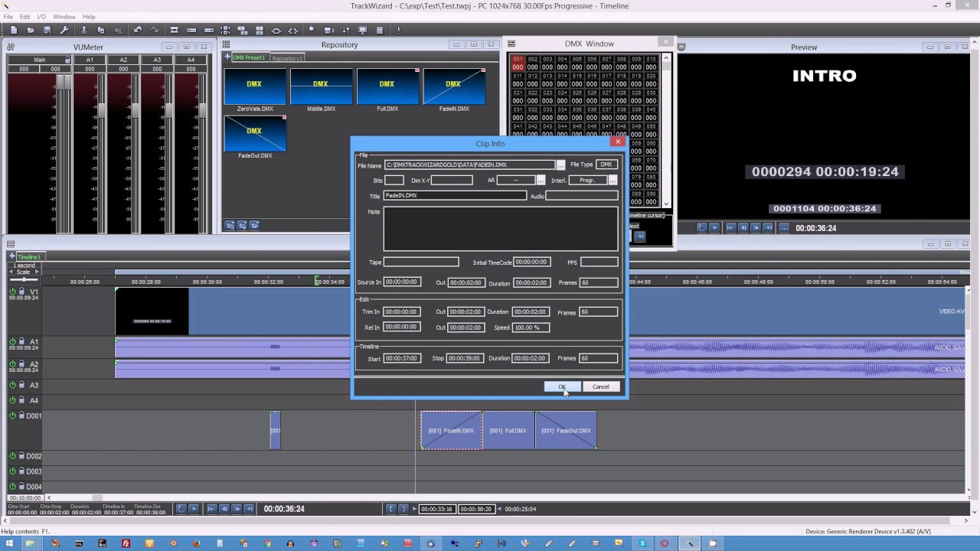980x551 pixels.
Task: Click DMX Window scrollbar down arrow
Action: point(666,204)
